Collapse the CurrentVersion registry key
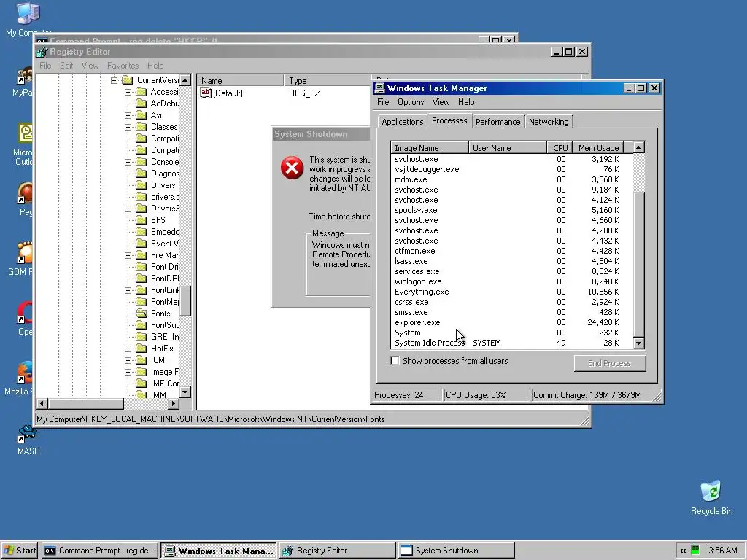The width and height of the screenshot is (747, 560). click(x=114, y=80)
